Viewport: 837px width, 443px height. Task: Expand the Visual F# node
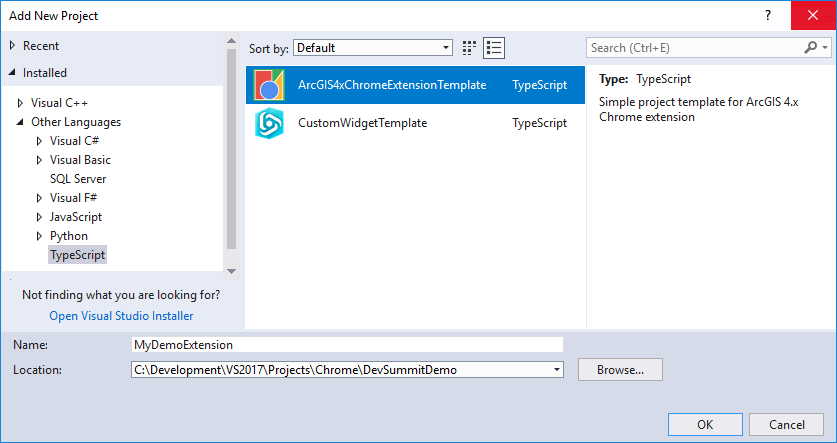[39, 198]
